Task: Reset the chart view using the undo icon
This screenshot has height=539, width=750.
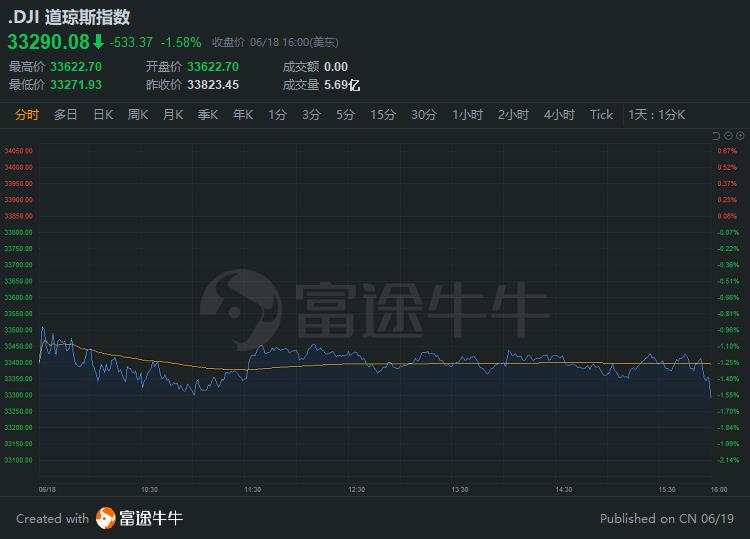Action: click(716, 136)
